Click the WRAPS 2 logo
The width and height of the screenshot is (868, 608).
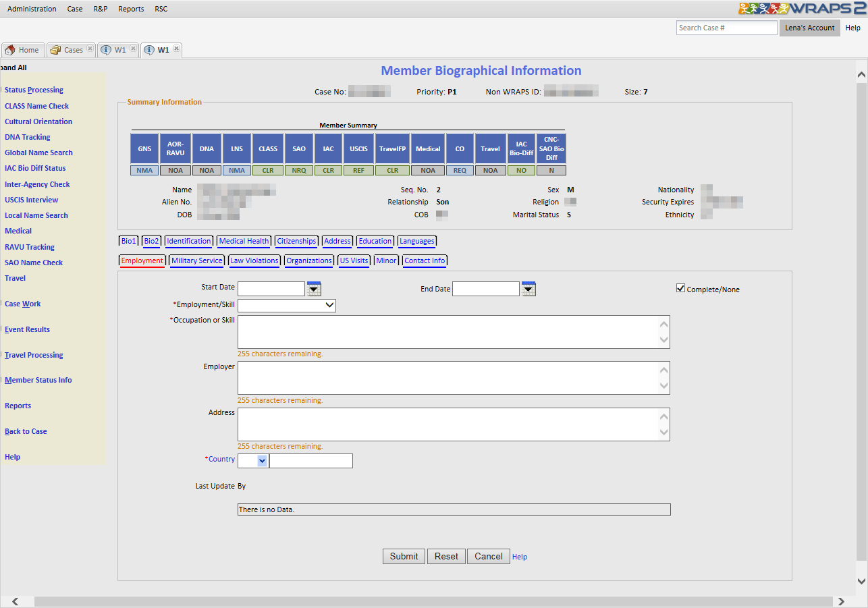pos(802,8)
